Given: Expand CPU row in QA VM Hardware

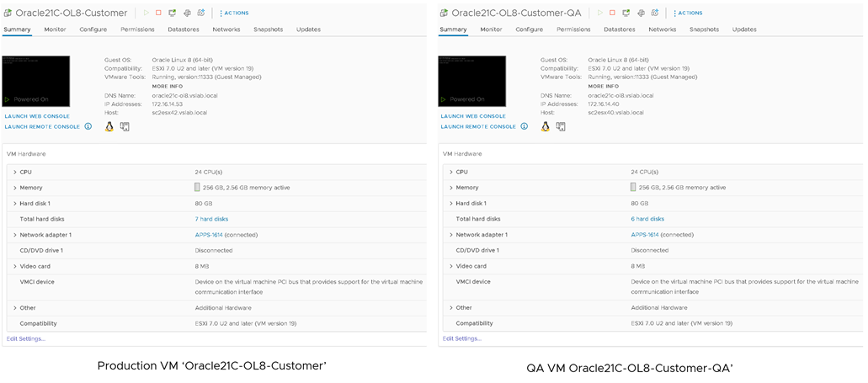Looking at the screenshot, I should (451, 172).
